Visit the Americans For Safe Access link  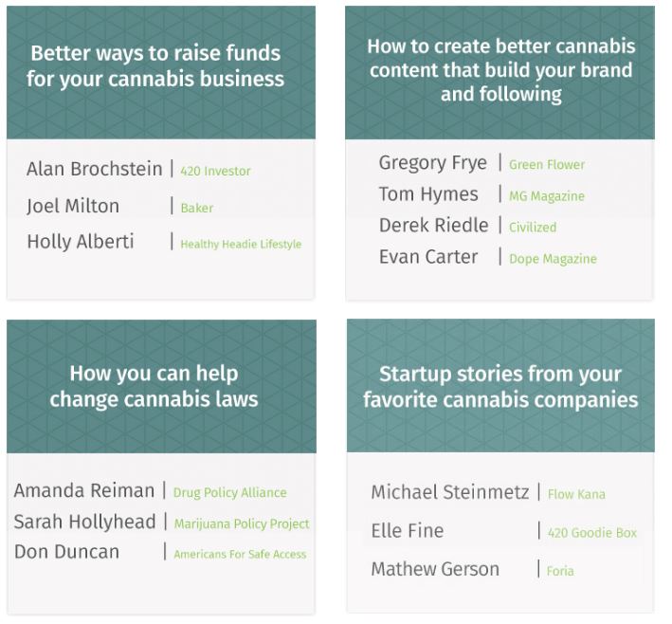click(x=240, y=554)
